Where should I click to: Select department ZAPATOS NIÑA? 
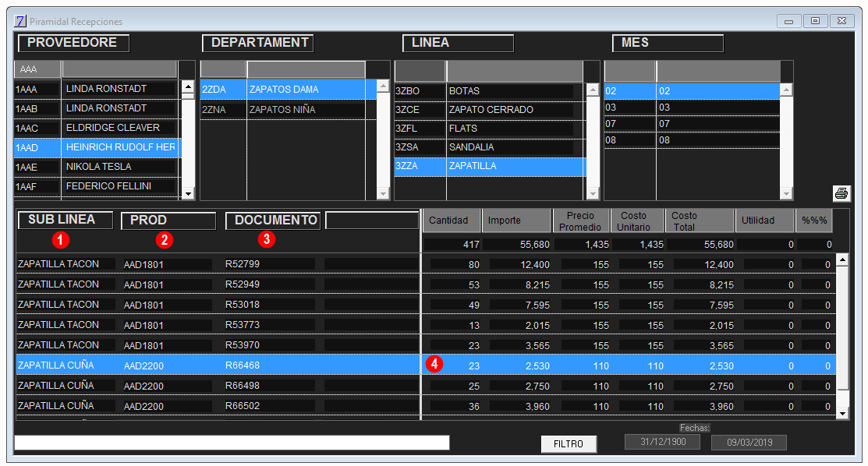(x=288, y=110)
